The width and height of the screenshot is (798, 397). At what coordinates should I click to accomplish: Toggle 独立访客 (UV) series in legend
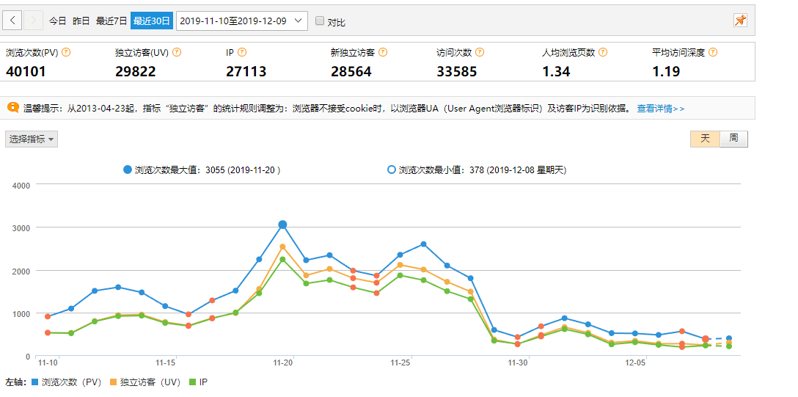tap(145, 382)
